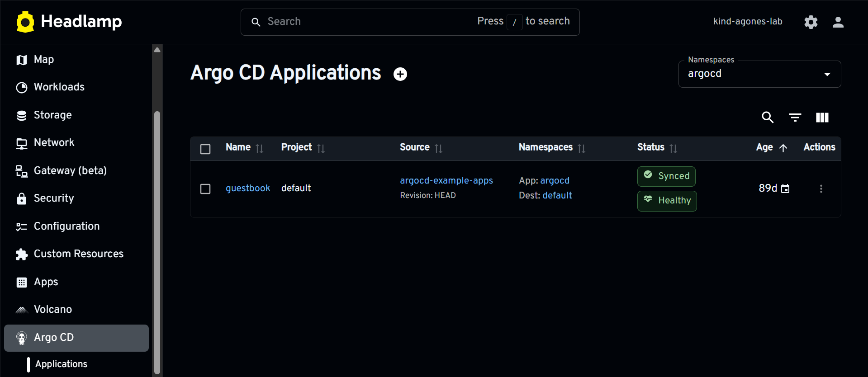Screen dimensions: 868x377
Task: Click the Synced status chip
Action: click(x=666, y=176)
